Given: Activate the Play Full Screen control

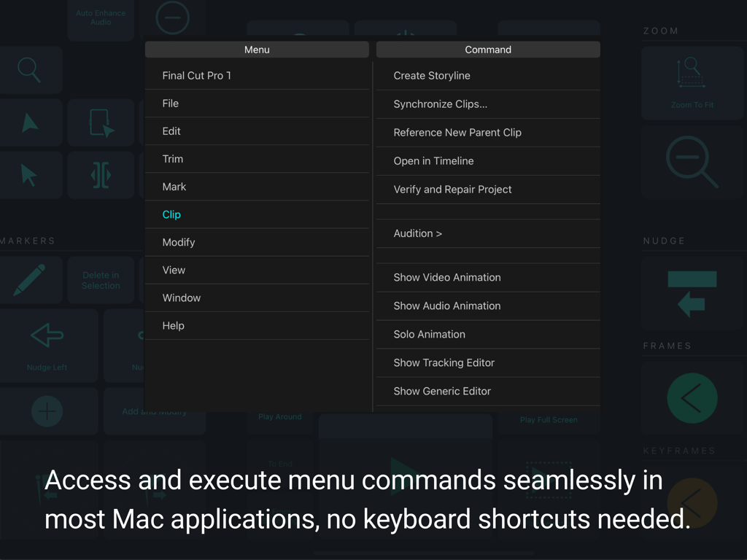Looking at the screenshot, I should (549, 420).
